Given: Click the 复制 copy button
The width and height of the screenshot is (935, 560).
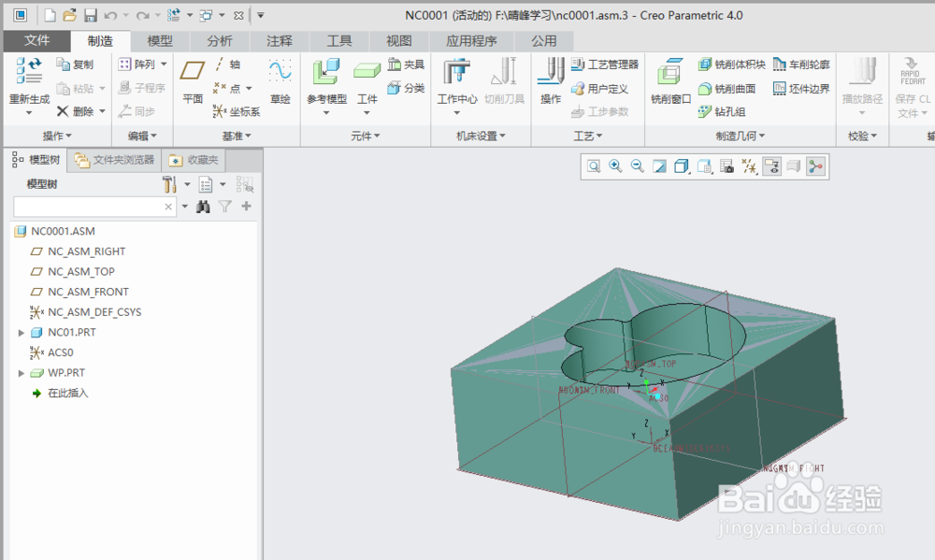Looking at the screenshot, I should click(x=75, y=65).
